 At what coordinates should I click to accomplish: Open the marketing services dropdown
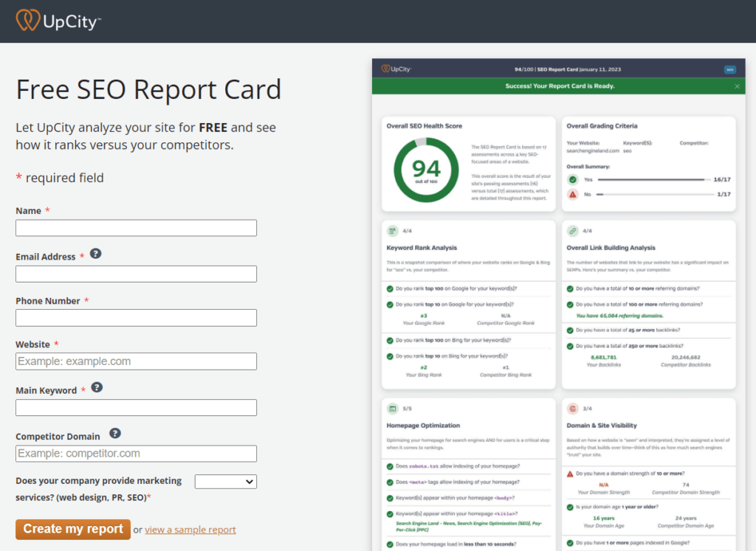(225, 481)
